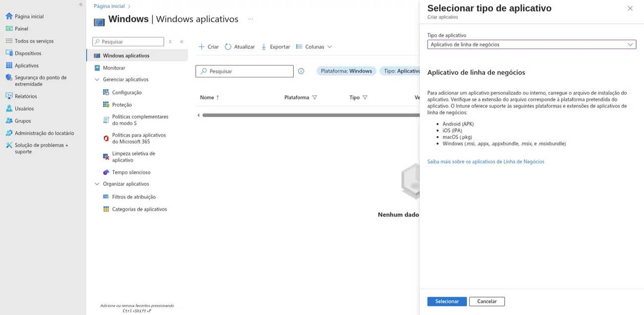Click Atualizar to refresh the list

[240, 47]
